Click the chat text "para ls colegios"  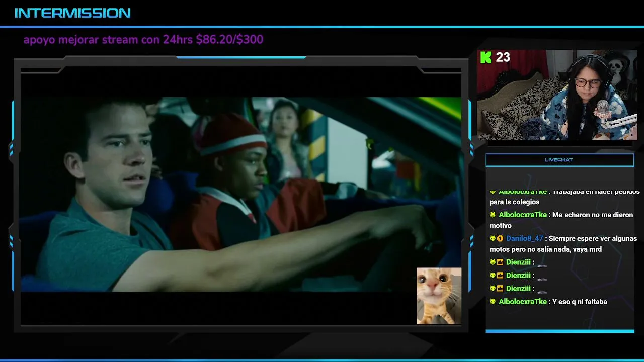click(514, 202)
